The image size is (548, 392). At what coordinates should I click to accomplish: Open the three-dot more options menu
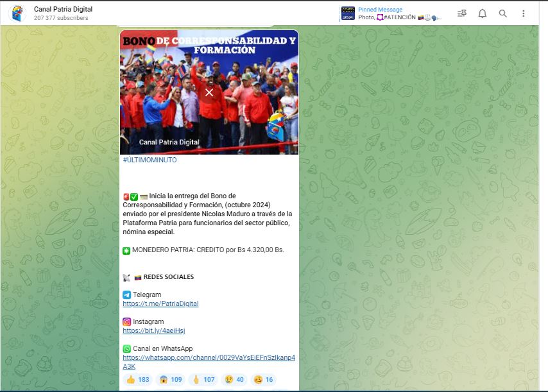(x=523, y=13)
